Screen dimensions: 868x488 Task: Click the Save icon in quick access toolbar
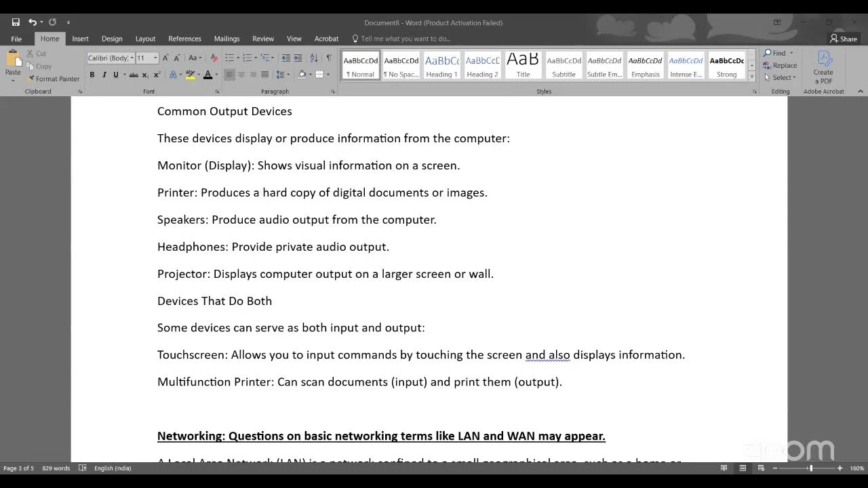pos(16,22)
